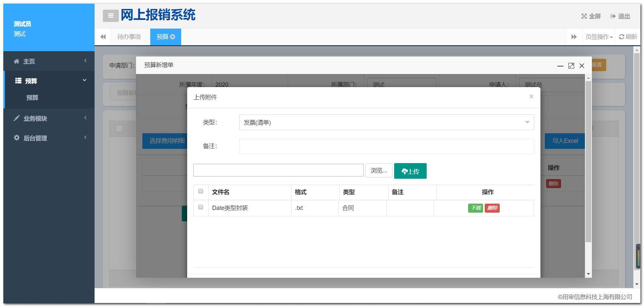The width and height of the screenshot is (644, 307).
Task: Click the green 上传 button
Action: [x=410, y=171]
